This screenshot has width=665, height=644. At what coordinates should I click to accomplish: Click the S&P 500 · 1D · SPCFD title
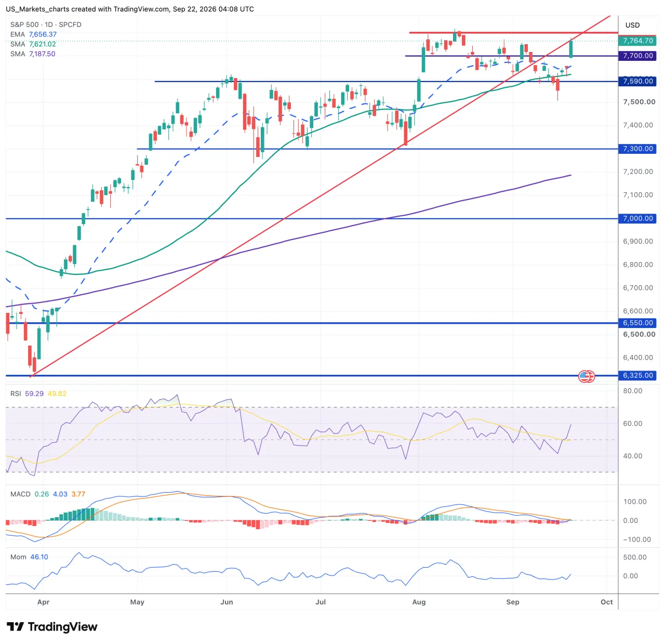click(46, 24)
